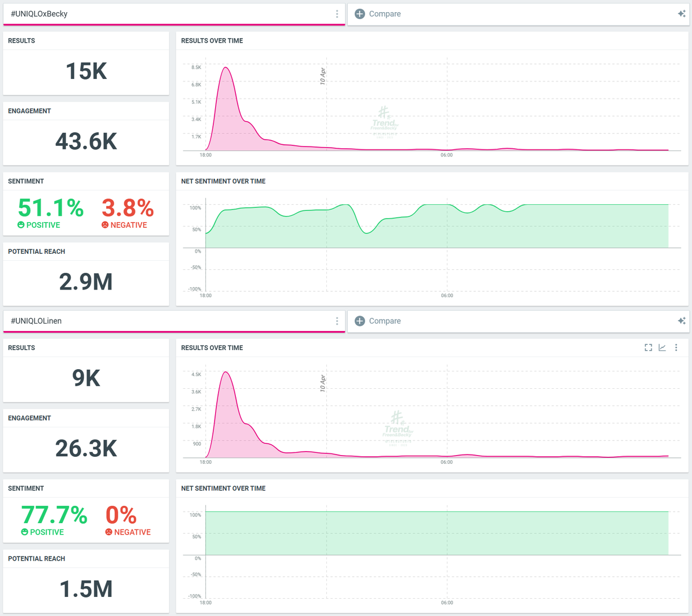The width and height of the screenshot is (692, 616).
Task: Click the peak of #UNIQLOLinen results curve
Action: (x=225, y=372)
